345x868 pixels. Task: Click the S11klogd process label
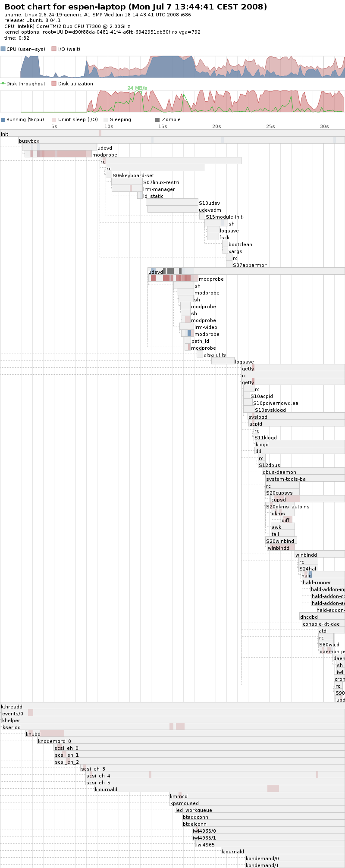(266, 438)
